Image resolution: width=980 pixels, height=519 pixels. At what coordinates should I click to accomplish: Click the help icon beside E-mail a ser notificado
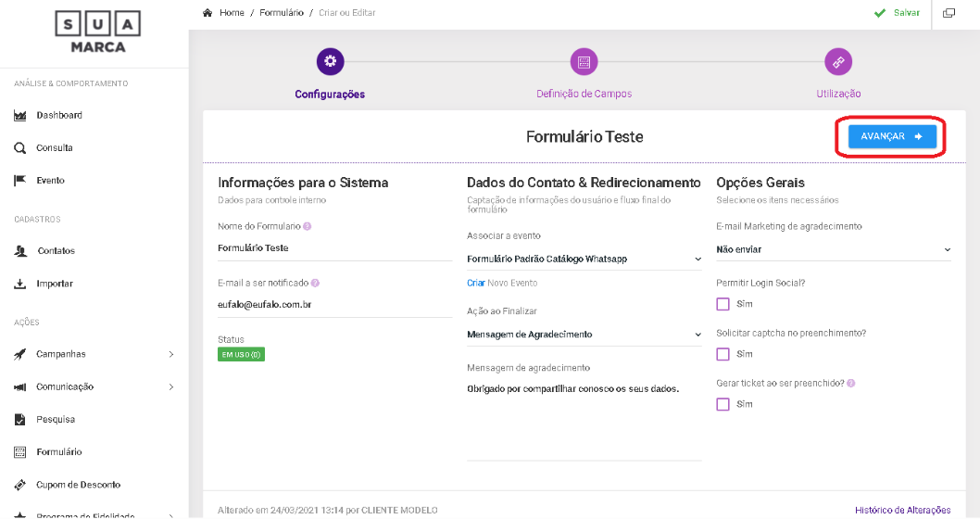coord(315,283)
